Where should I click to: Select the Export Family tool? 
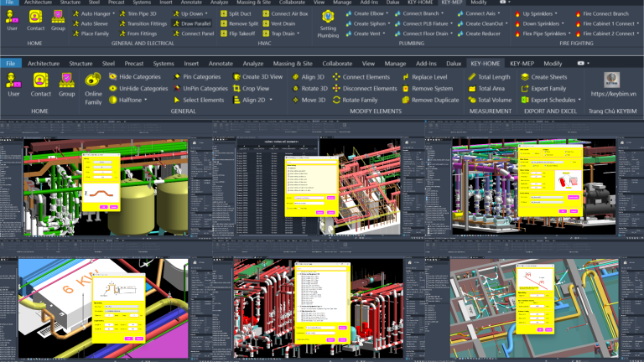(543, 88)
